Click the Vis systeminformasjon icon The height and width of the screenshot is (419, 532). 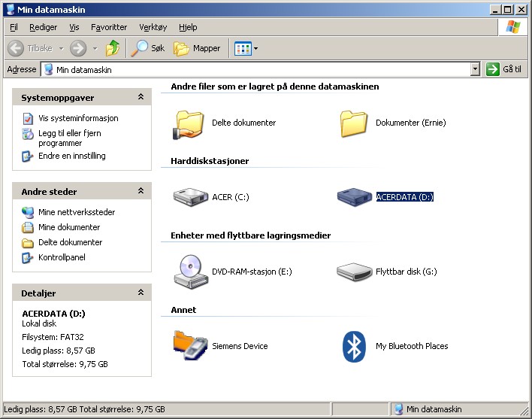[28, 119]
